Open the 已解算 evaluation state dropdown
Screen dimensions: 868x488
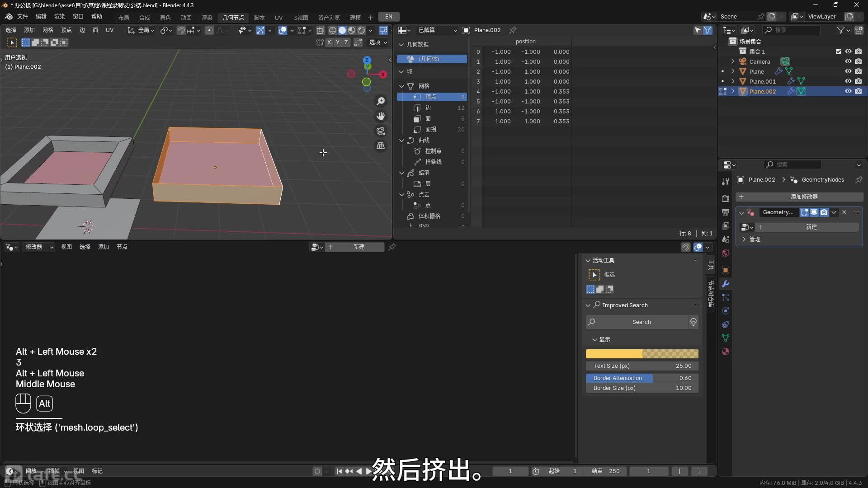436,30
